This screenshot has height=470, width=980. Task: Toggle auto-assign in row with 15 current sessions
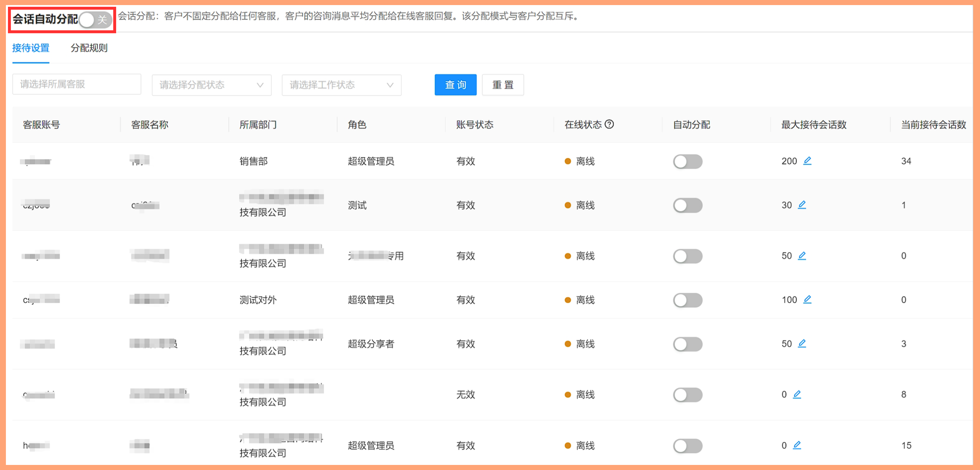click(x=688, y=446)
